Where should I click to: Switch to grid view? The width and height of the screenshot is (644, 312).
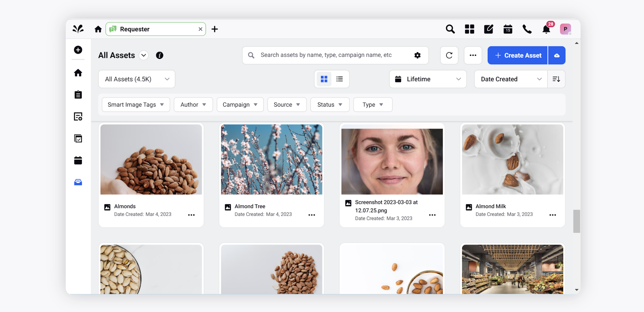tap(324, 79)
